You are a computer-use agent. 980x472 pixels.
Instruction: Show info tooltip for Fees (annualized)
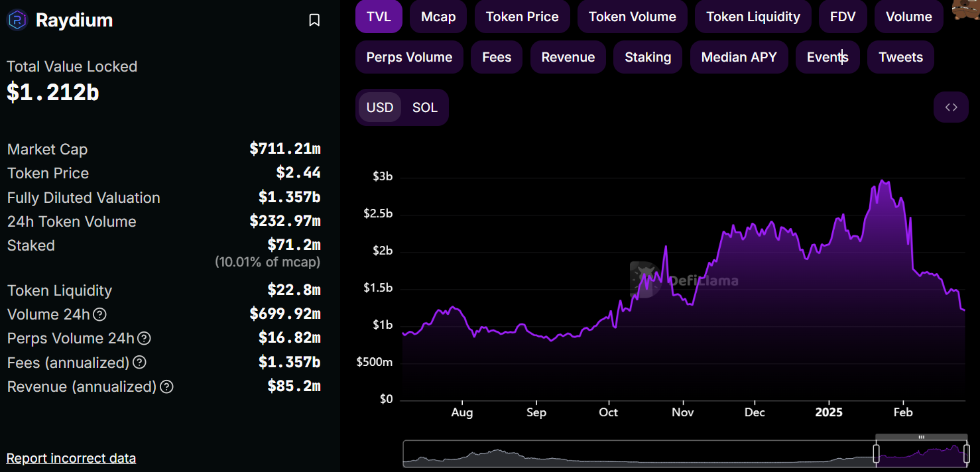(x=139, y=363)
